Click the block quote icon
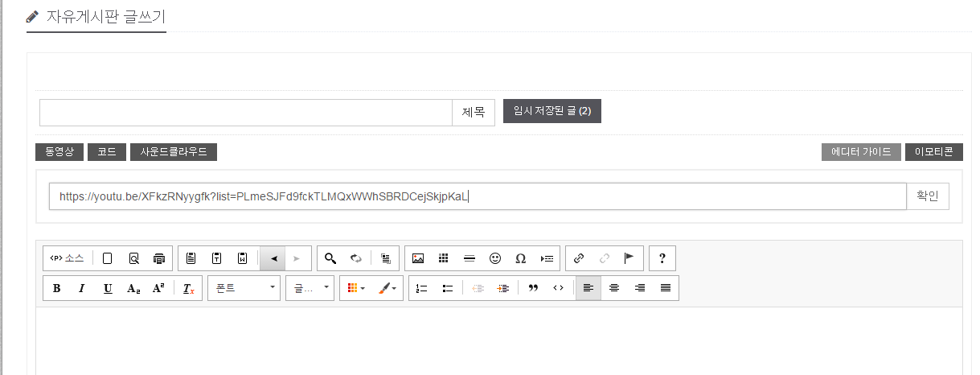 (x=533, y=288)
